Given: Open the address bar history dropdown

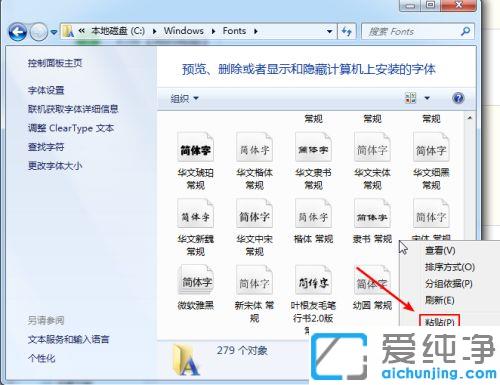Looking at the screenshot, I should (330, 32).
